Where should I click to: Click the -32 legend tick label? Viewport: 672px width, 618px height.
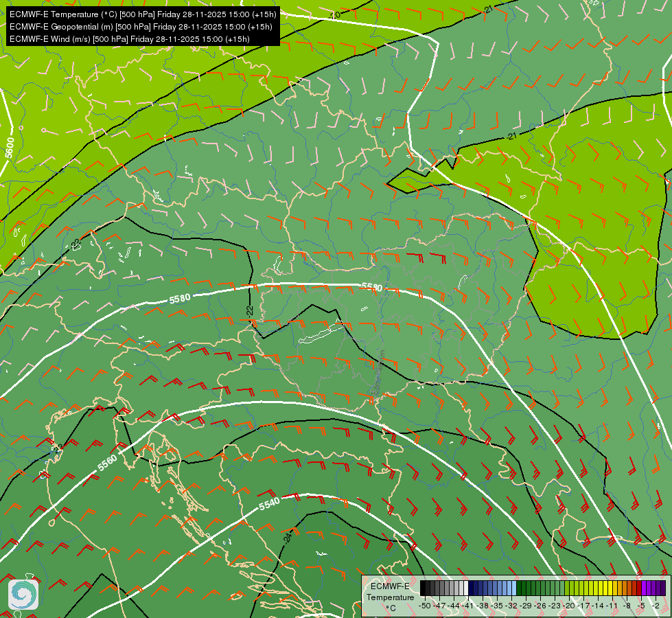(511, 606)
